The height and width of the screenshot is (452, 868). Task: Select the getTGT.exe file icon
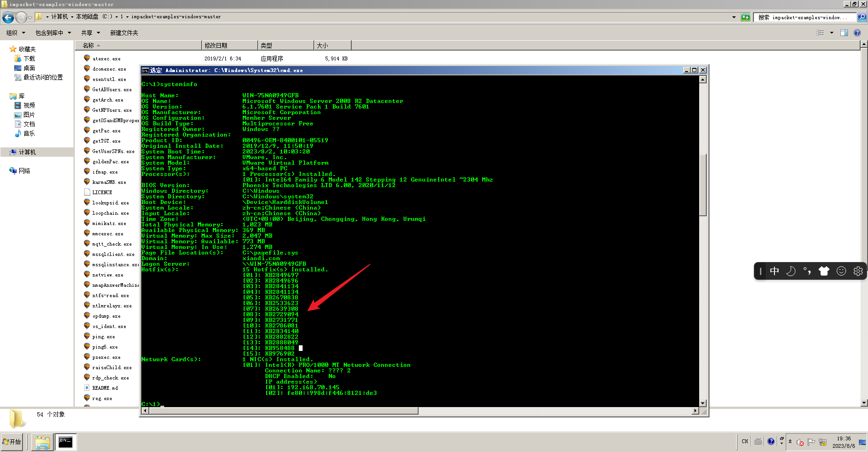87,140
